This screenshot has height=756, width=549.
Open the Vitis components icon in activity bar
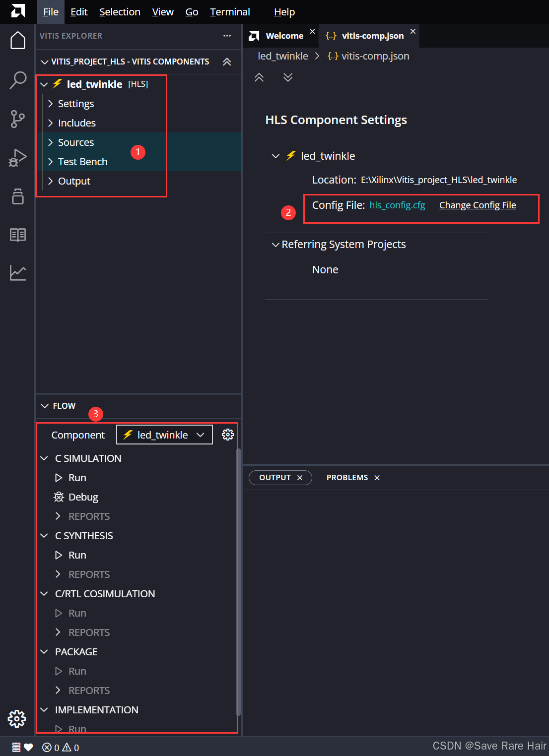18,196
